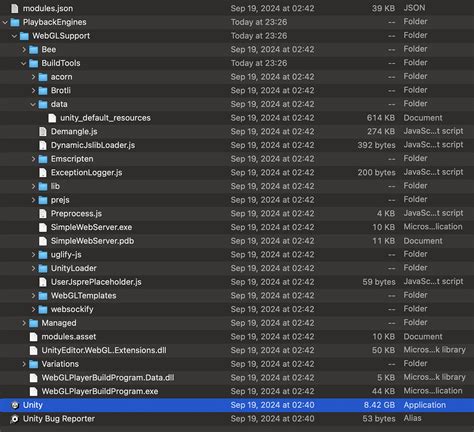Click the modules.json file icon
Viewport: 474px width, 432px height.
click(15, 8)
